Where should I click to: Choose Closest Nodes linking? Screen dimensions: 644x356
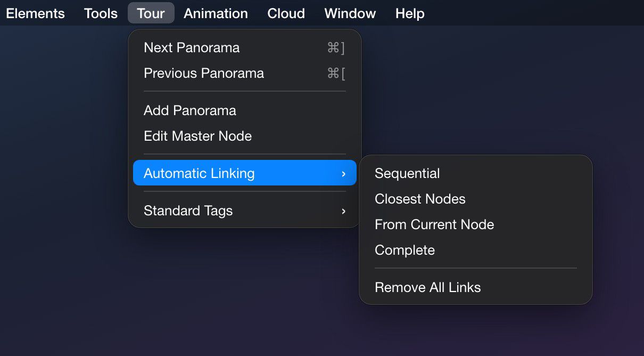tap(476, 199)
